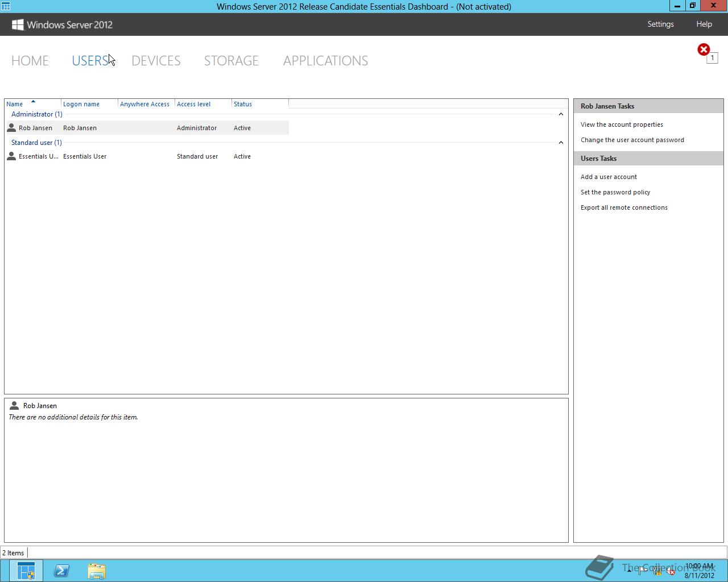The image size is (728, 582).
Task: Click Active status of Essentials User
Action: (242, 156)
